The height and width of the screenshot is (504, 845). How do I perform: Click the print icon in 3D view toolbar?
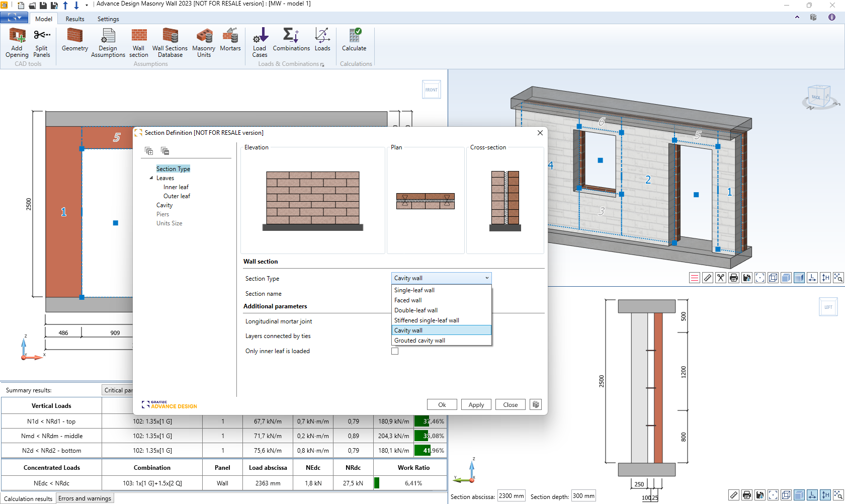734,278
